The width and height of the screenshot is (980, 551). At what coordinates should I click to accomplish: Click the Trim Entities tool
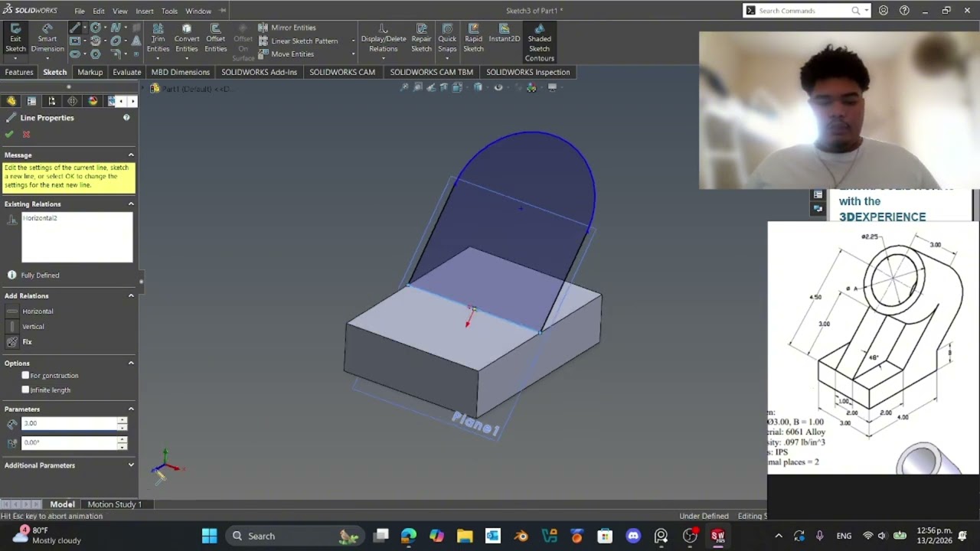158,38
